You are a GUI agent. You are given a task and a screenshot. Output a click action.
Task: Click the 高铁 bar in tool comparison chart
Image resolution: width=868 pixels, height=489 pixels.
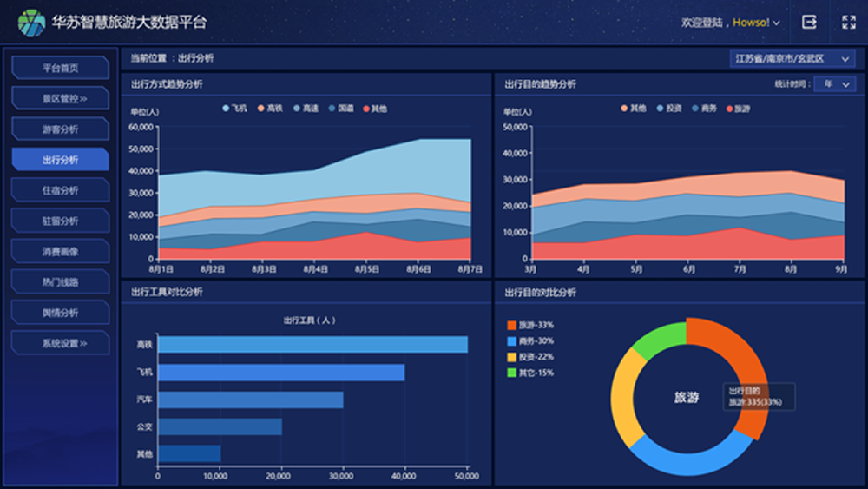point(312,345)
